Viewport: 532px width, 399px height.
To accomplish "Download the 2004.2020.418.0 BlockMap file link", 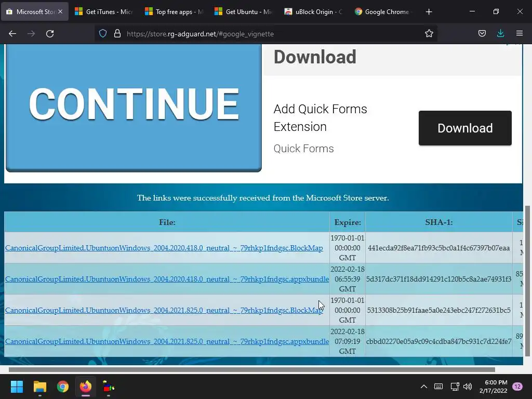I will pos(164,248).
